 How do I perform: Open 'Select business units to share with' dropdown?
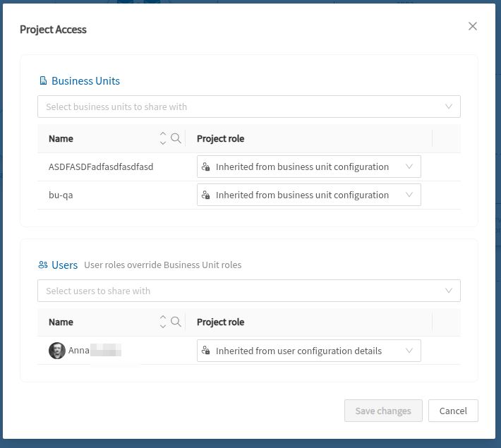point(249,107)
